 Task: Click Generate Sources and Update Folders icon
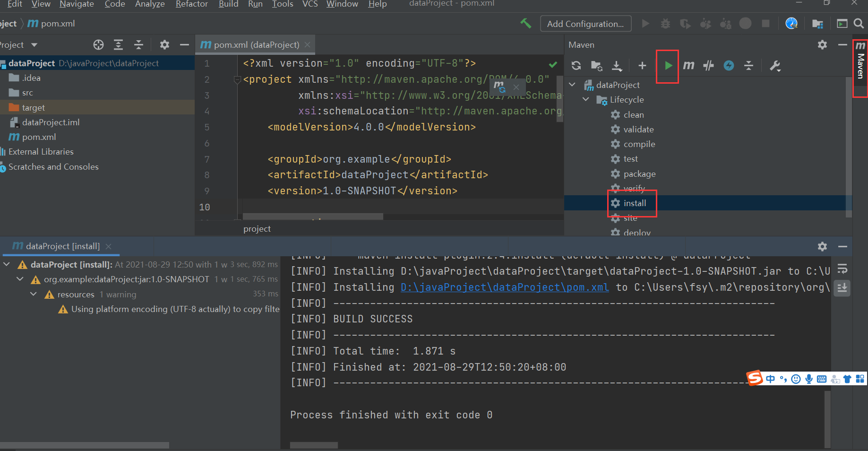596,66
